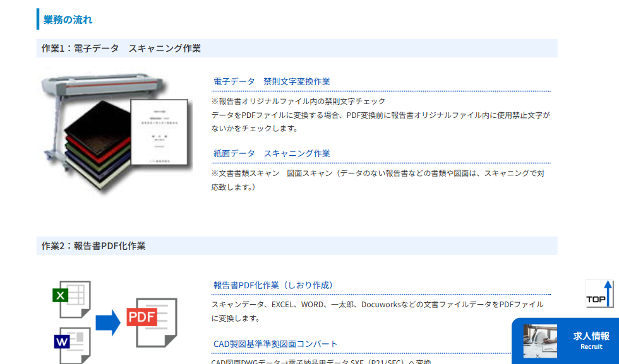Click the 作業1:電子データ スキャニング作業 header bar
This screenshot has height=364, width=619.
297,48
